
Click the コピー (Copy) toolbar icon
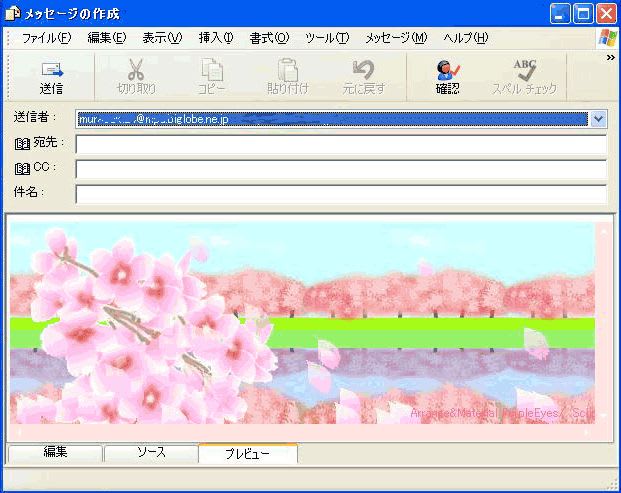212,70
